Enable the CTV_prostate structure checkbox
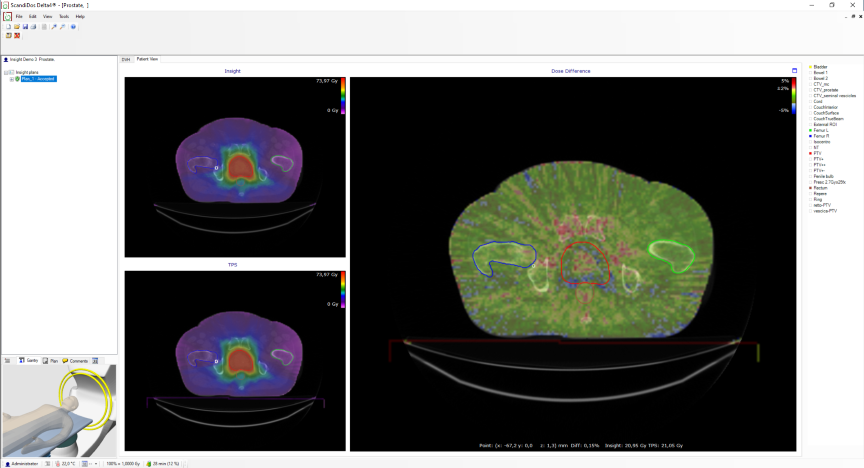This screenshot has width=864, height=468. click(810, 90)
